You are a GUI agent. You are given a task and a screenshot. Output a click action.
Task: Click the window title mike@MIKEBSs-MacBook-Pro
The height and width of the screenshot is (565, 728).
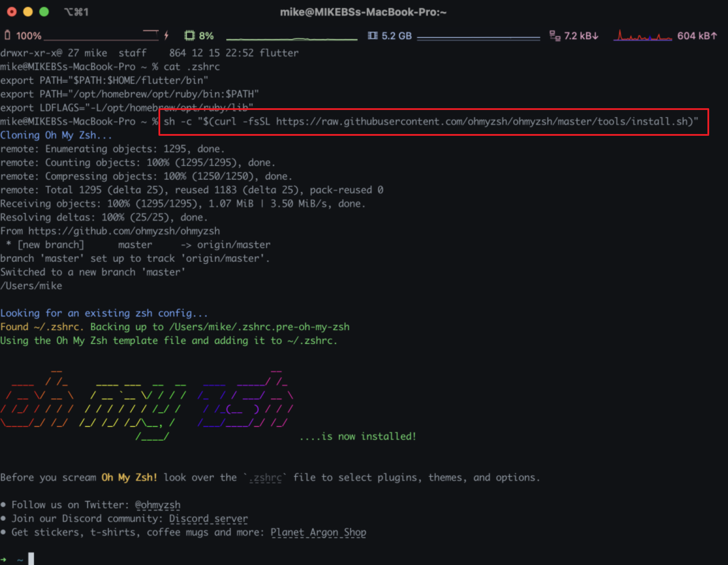tap(363, 12)
